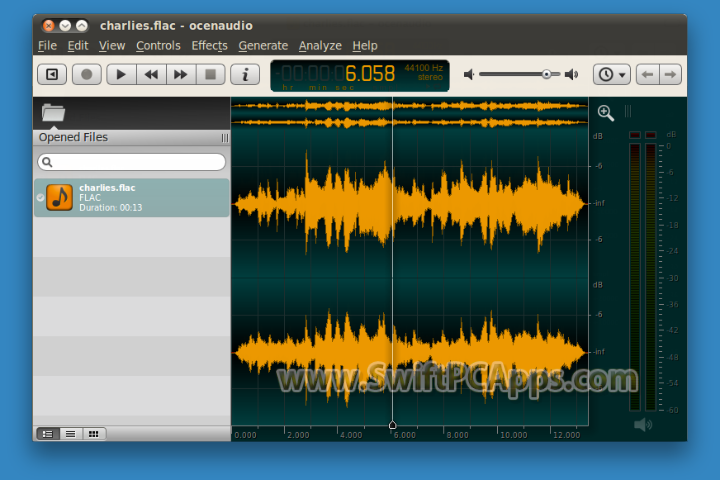Open the Edit menu
This screenshot has height=480, width=720.
click(x=78, y=45)
